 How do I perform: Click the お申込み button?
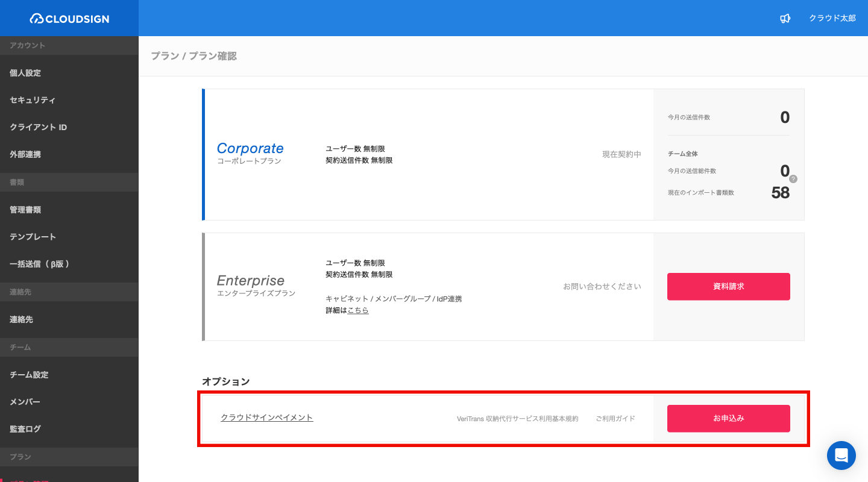pos(728,418)
